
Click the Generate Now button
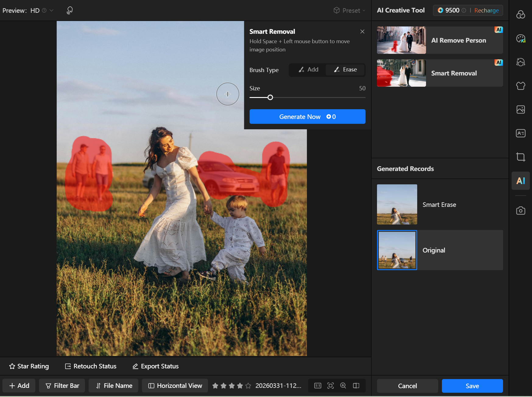307,117
